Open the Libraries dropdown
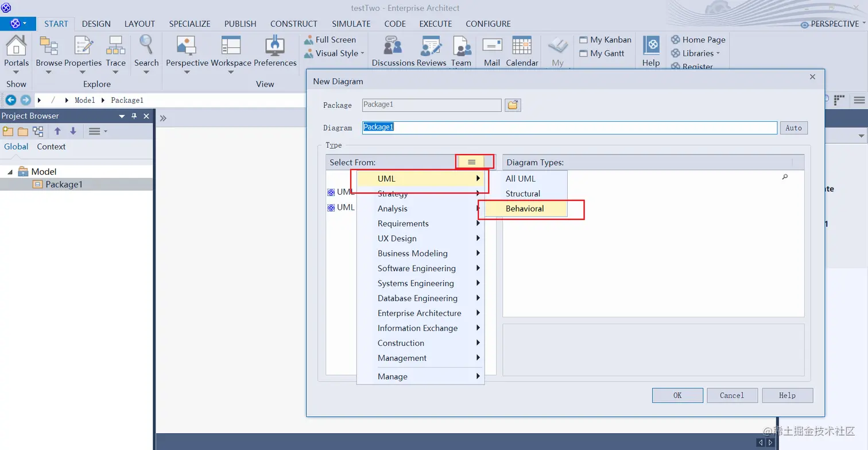 696,53
